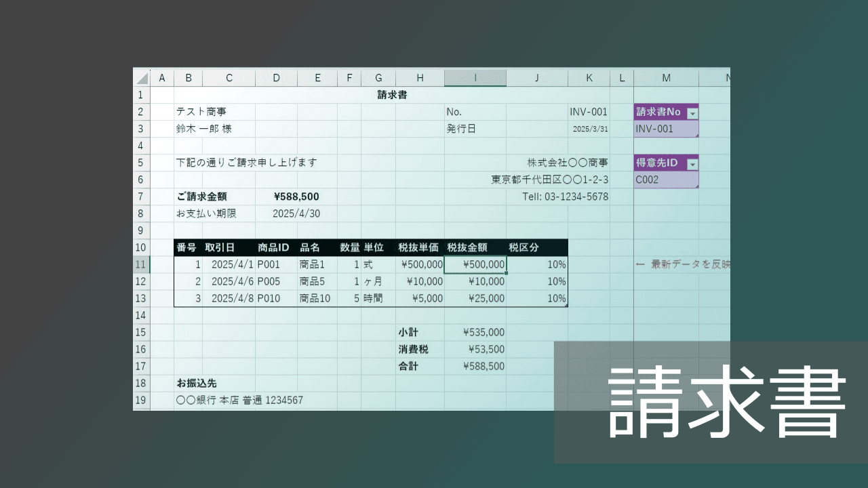This screenshot has height=488, width=868.
Task: Select column M header
Action: click(666, 77)
